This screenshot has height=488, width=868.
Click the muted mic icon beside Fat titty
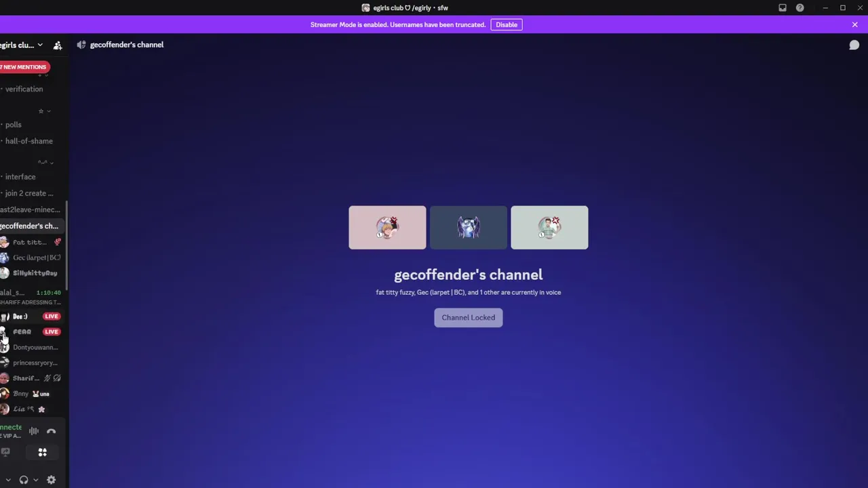pyautogui.click(x=58, y=242)
